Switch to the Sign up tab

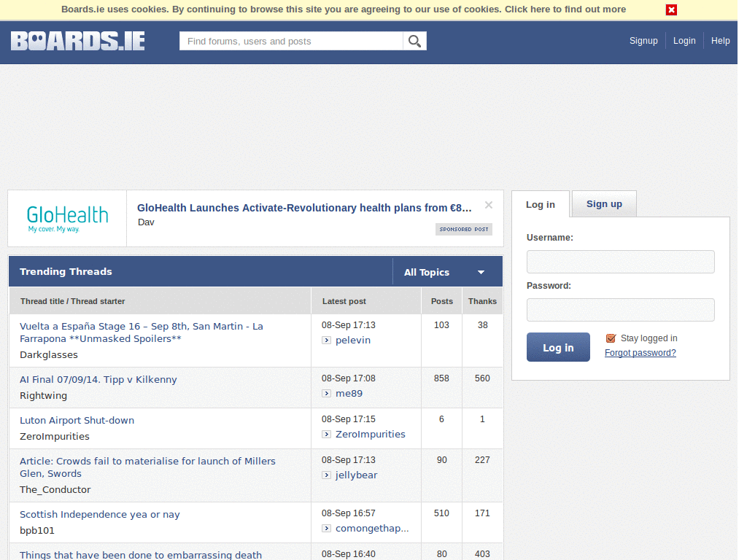604,204
